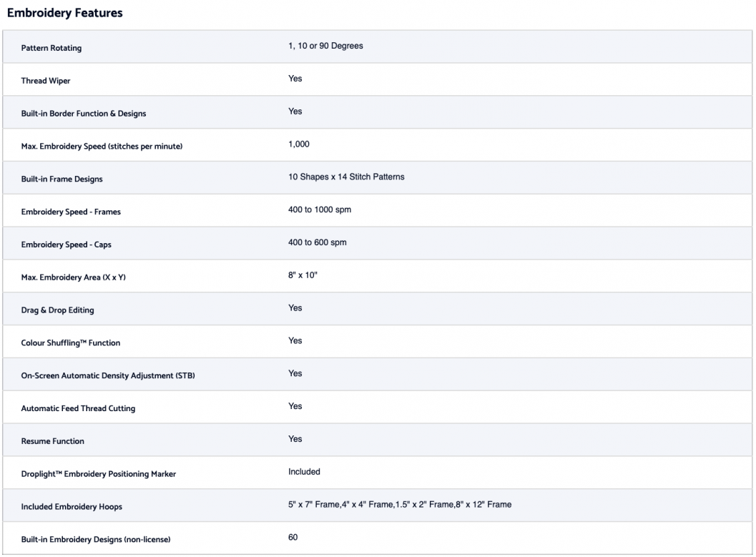Image resolution: width=756 pixels, height=557 pixels.
Task: Click Built-in Border Function & Designs label
Action: (84, 114)
